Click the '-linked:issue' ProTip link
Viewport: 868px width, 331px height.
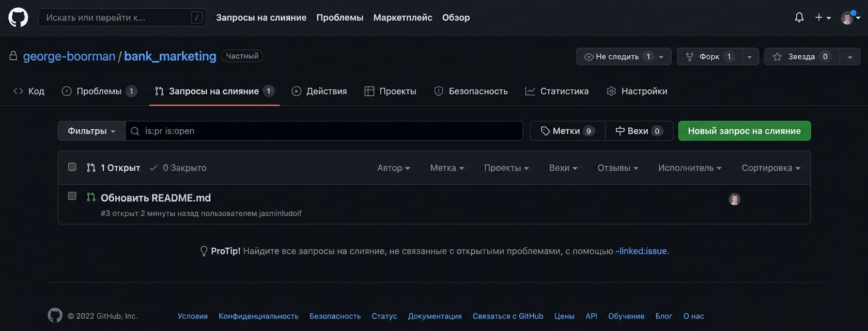click(642, 251)
